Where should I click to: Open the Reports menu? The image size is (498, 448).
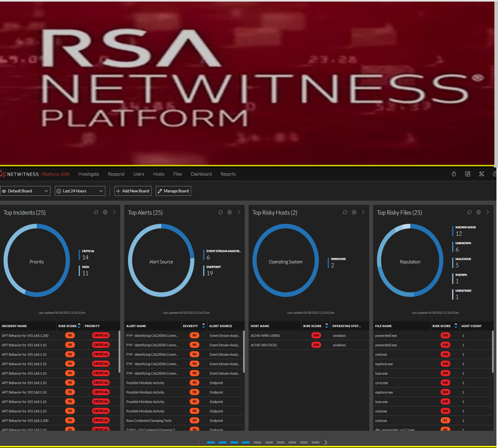pyautogui.click(x=228, y=174)
